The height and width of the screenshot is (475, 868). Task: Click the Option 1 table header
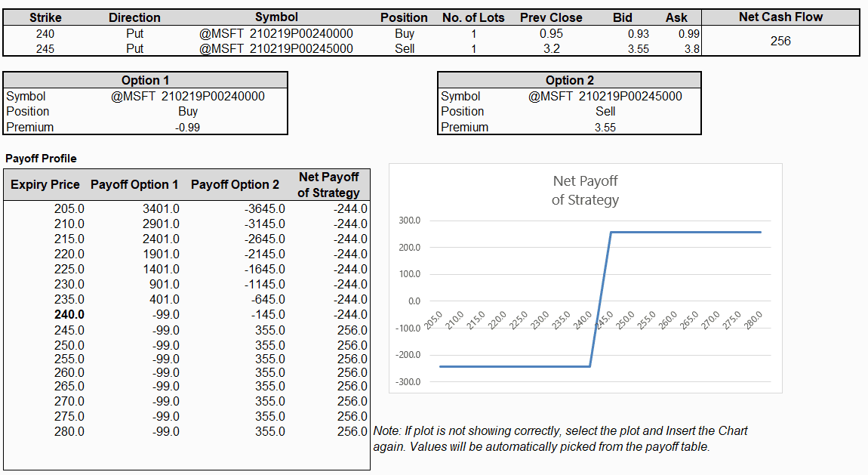click(x=146, y=80)
